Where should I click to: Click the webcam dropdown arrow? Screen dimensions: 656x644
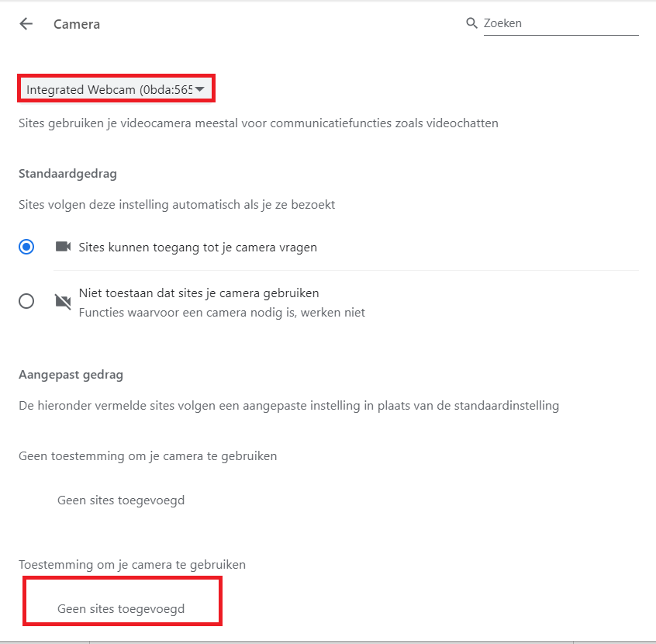click(199, 88)
